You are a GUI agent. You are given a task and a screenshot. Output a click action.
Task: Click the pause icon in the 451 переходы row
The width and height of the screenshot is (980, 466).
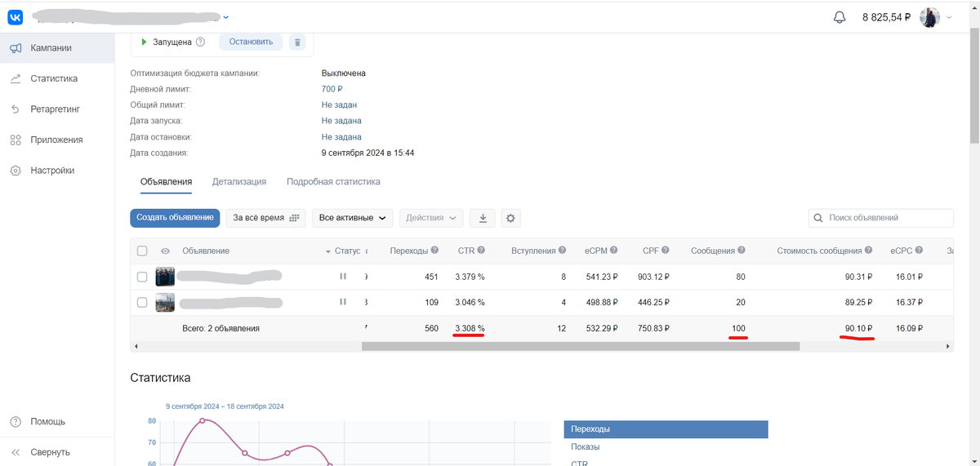point(343,277)
